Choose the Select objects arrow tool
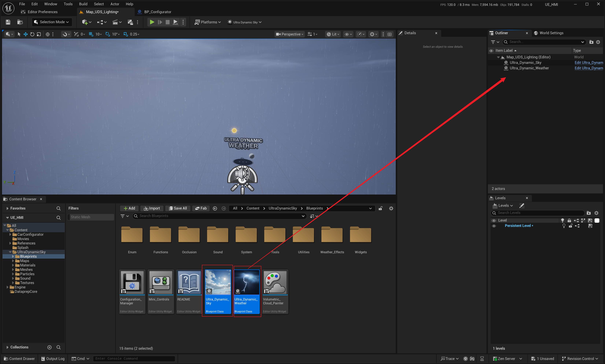This screenshot has width=605, height=364. coord(19,34)
